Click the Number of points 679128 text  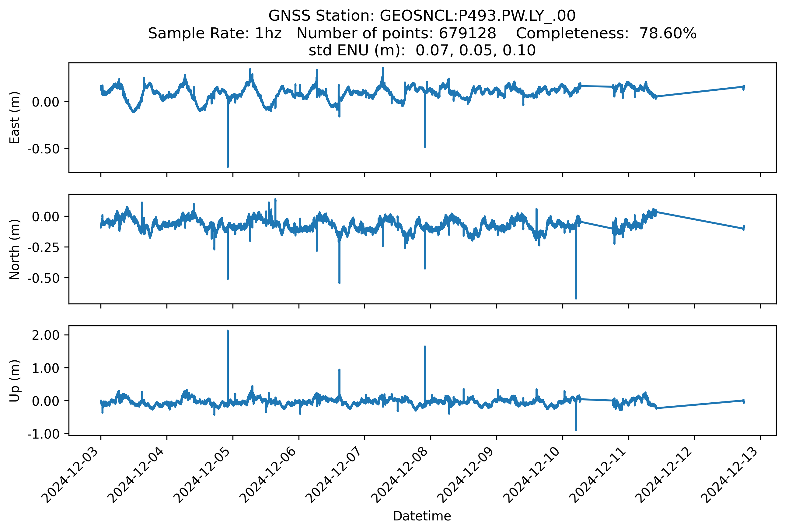click(396, 33)
